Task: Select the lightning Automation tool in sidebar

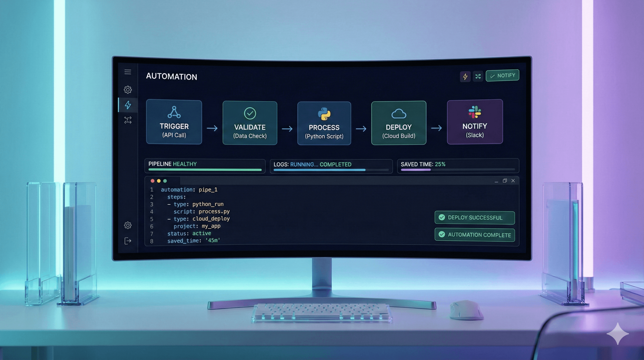Action: [128, 105]
